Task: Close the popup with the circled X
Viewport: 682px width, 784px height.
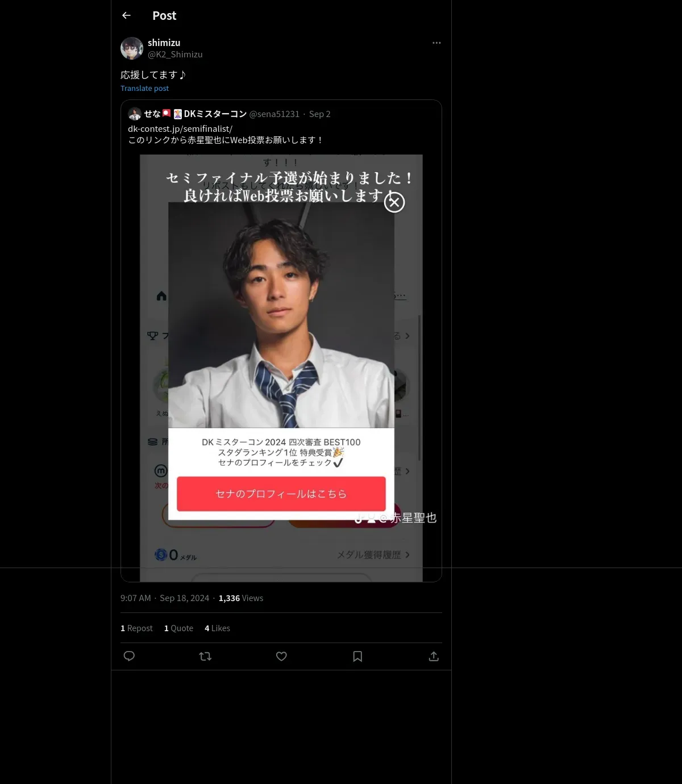Action: pos(394,202)
